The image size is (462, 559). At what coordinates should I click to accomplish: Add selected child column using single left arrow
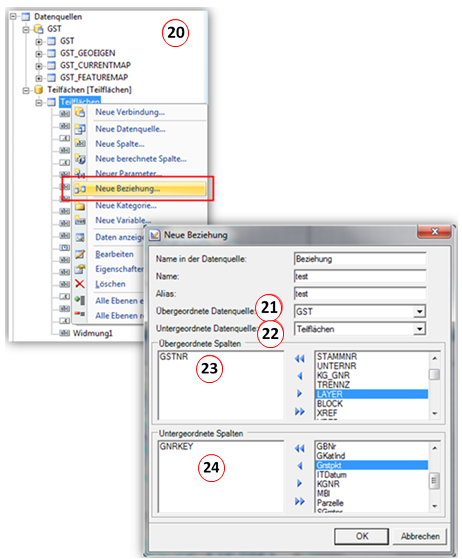299,466
